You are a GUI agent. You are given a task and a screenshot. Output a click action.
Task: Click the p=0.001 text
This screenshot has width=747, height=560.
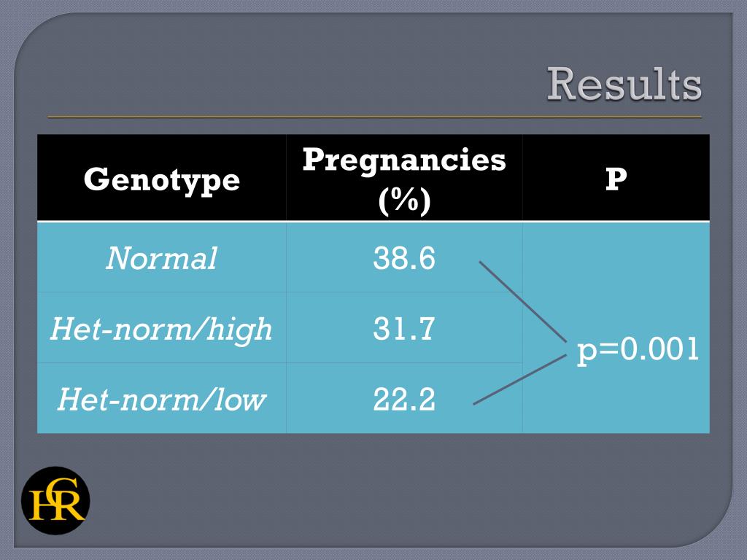point(638,349)
